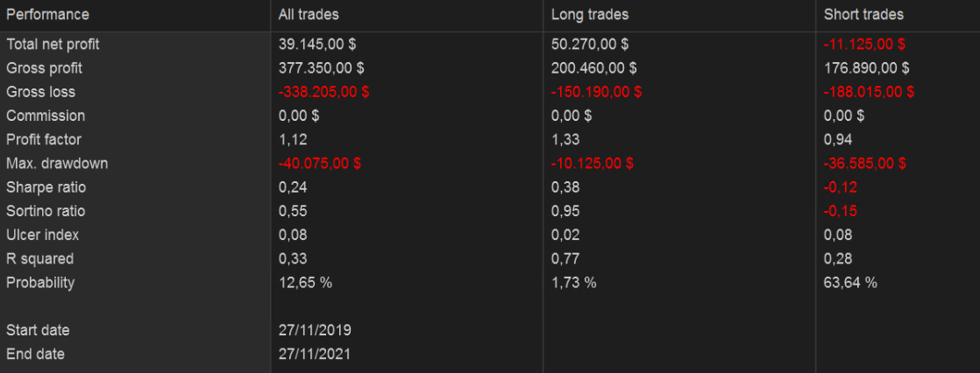The width and height of the screenshot is (980, 373).
Task: Click the Ulcer index row label
Action: [x=42, y=235]
